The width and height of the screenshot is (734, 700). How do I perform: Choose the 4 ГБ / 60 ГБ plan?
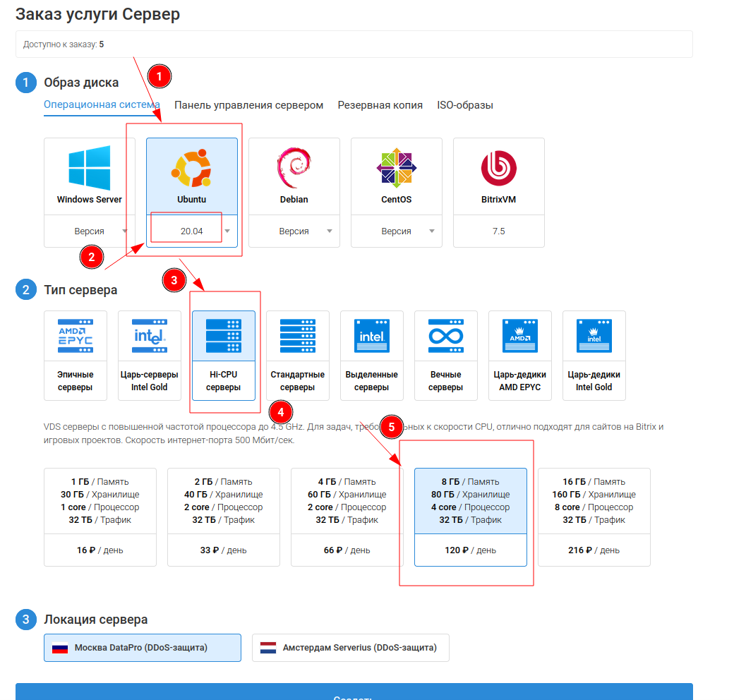point(347,517)
